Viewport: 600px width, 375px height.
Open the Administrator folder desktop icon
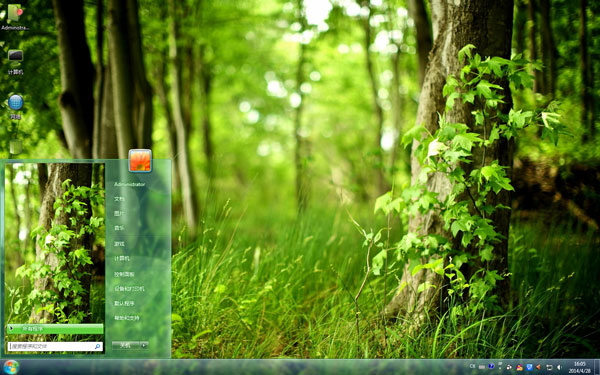(15, 17)
